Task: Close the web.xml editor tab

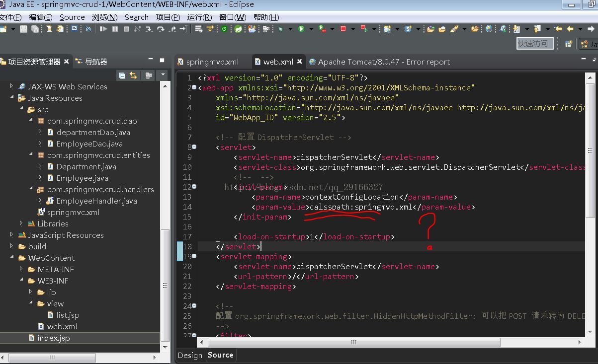Action: pyautogui.click(x=300, y=62)
